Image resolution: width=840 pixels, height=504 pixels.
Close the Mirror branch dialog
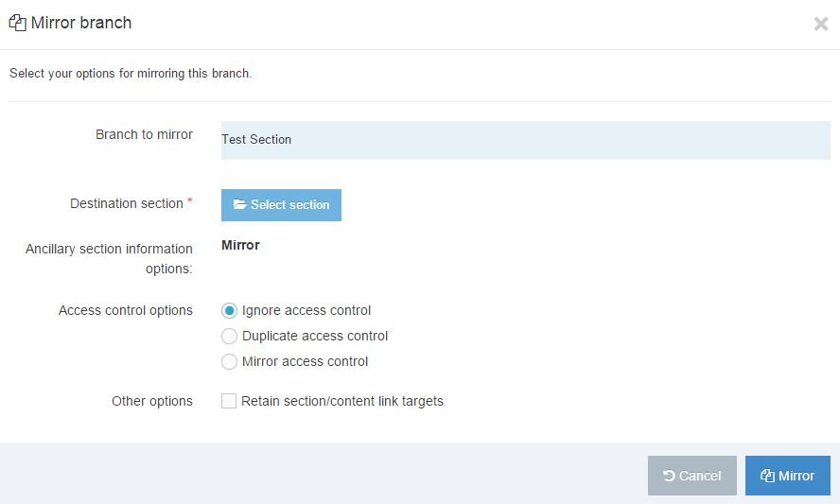click(x=820, y=24)
